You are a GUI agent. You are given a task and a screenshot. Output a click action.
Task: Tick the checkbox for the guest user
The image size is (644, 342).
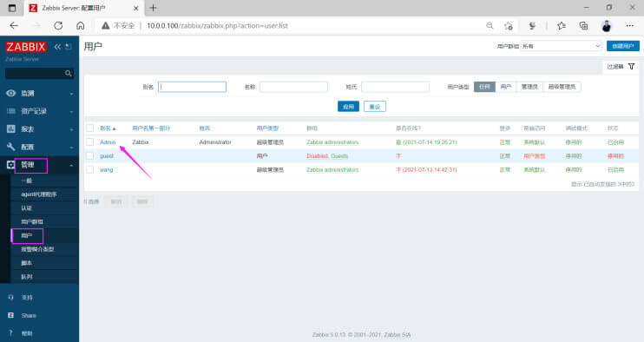pyautogui.click(x=90, y=156)
